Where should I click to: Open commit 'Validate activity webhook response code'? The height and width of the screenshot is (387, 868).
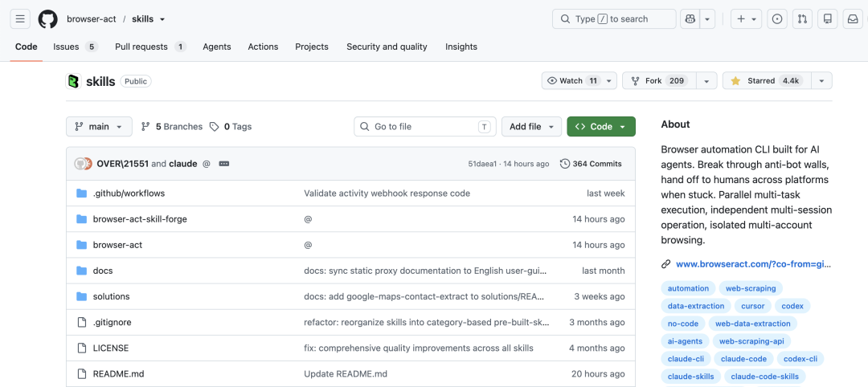coord(387,193)
